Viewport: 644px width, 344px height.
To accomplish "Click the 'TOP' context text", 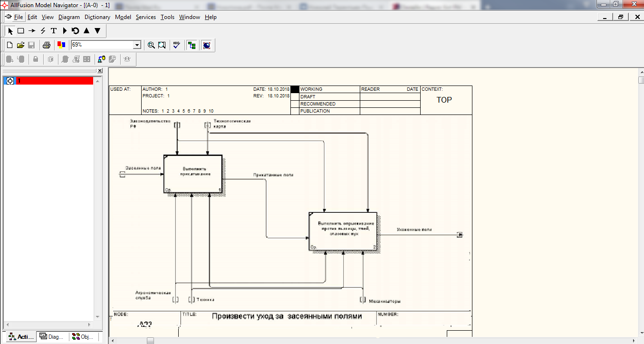I will point(444,100).
